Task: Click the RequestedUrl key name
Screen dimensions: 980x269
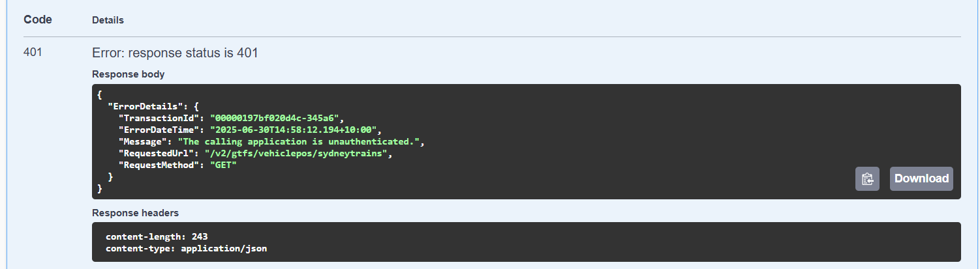Action: point(156,153)
